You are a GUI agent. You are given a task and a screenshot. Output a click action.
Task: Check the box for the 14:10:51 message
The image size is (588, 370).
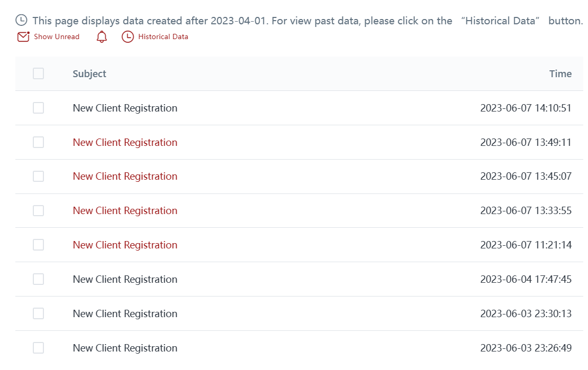pos(38,108)
